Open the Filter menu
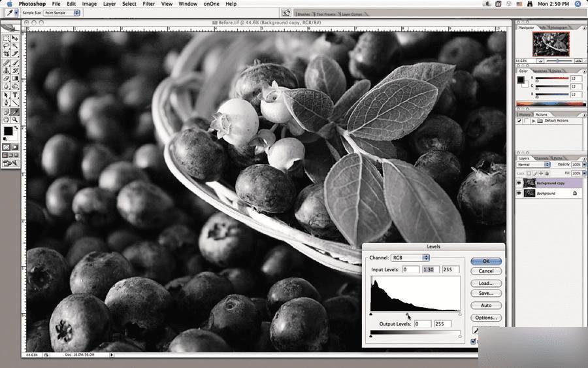 149,4
